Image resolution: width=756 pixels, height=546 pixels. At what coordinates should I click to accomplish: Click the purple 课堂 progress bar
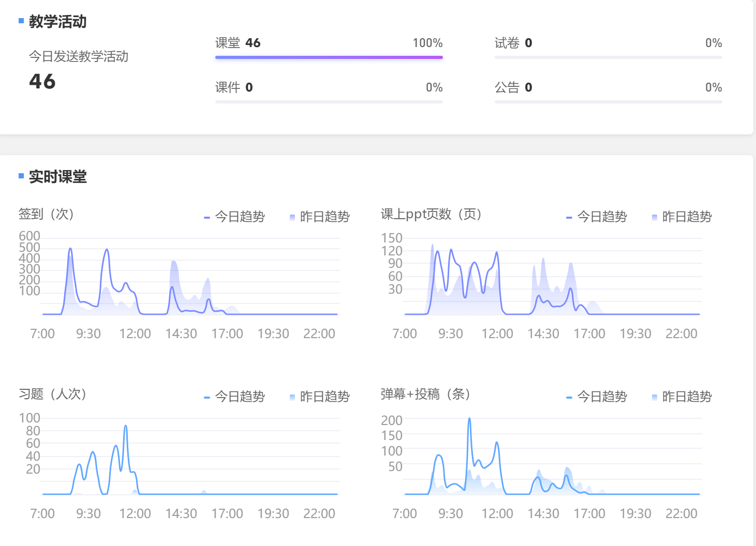(329, 57)
